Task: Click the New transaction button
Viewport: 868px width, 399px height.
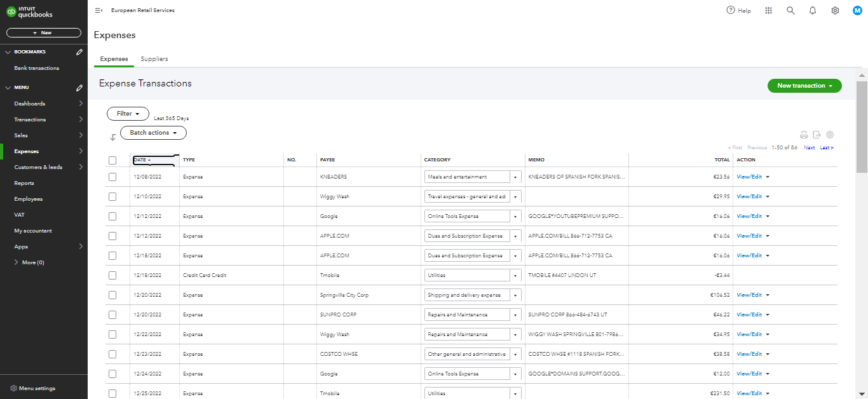Action: pyautogui.click(x=804, y=86)
